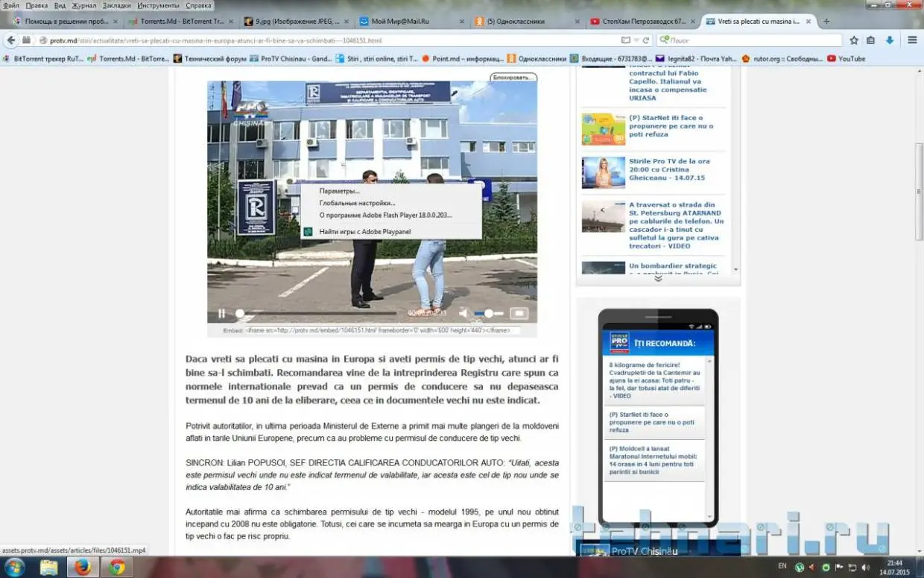Open the Справка menu
Screen dimensions: 924x578
(198, 5)
